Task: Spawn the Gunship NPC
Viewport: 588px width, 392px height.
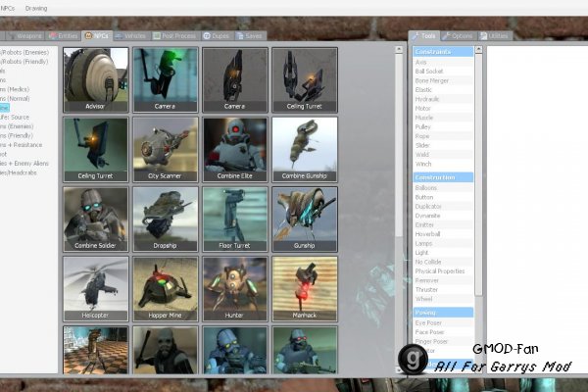Action: [x=305, y=220]
